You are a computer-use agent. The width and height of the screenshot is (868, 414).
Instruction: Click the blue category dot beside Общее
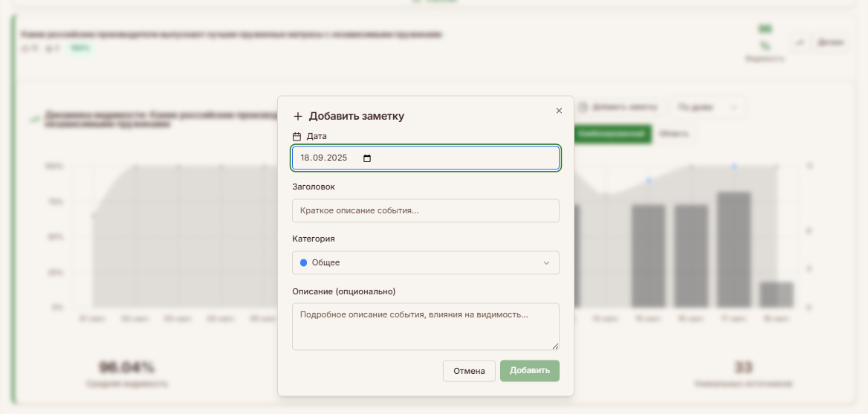point(303,263)
